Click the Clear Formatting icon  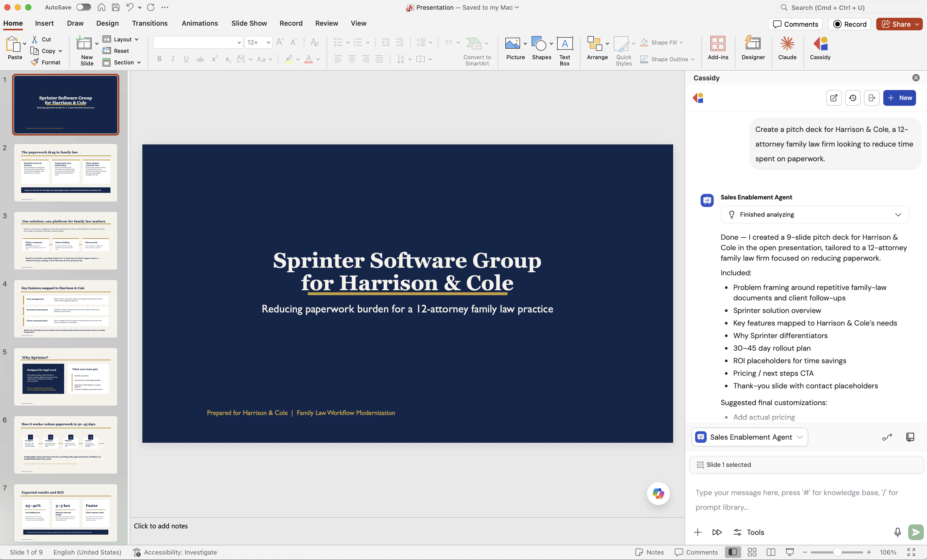(x=315, y=42)
